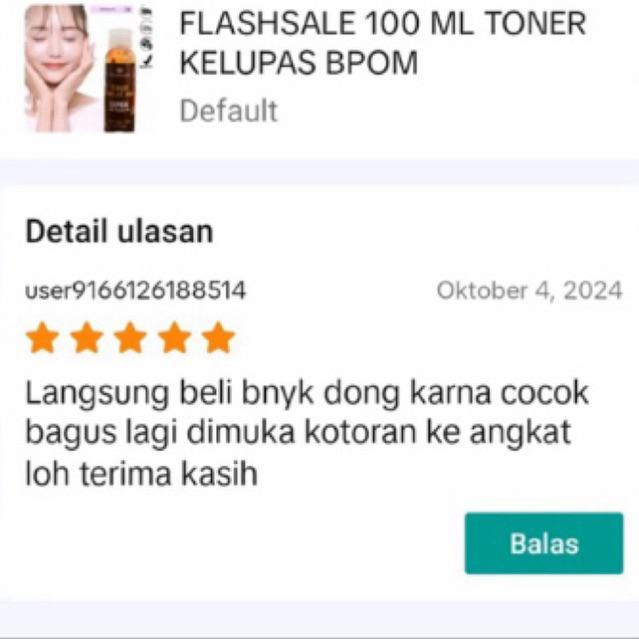Viewport: 639px width, 639px height.
Task: Click the KELUPAS BPOM title line
Action: (299, 63)
